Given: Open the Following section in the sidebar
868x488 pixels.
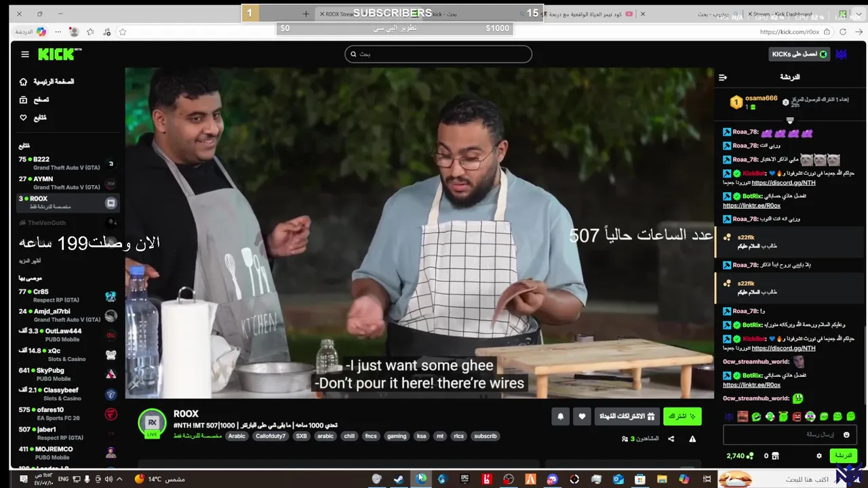Looking at the screenshot, I should click(x=33, y=118).
